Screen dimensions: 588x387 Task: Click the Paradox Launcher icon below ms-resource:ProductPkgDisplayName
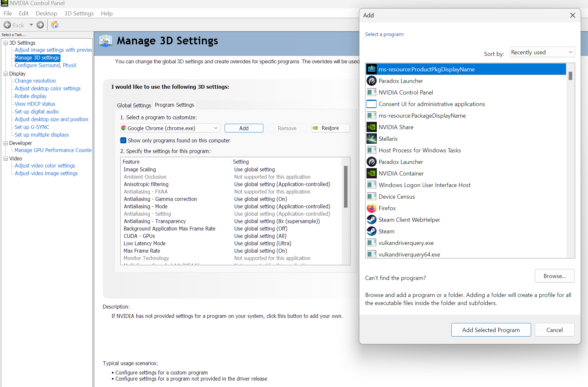372,81
